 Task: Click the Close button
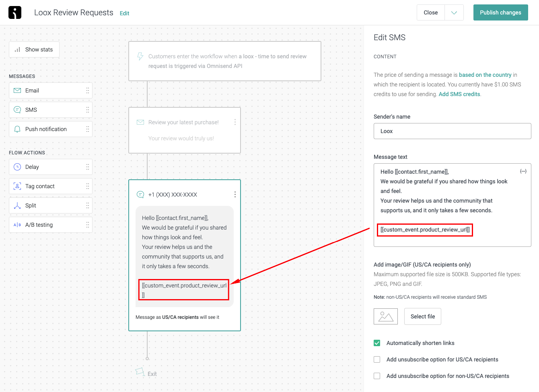[x=431, y=12]
